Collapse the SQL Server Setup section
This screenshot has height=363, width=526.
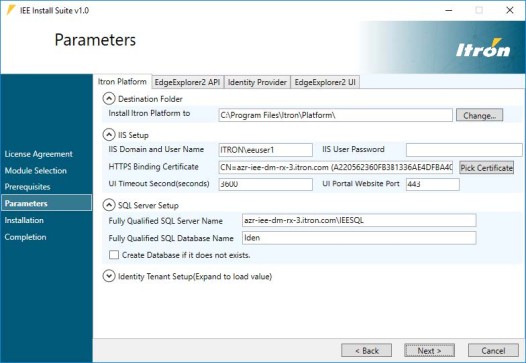(x=109, y=205)
